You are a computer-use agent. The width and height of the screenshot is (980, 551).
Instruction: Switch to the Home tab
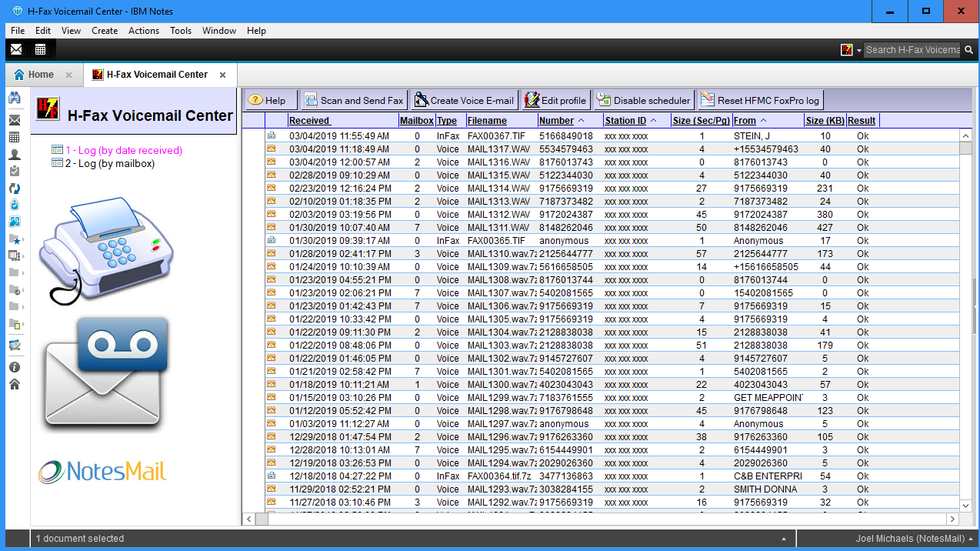[41, 75]
